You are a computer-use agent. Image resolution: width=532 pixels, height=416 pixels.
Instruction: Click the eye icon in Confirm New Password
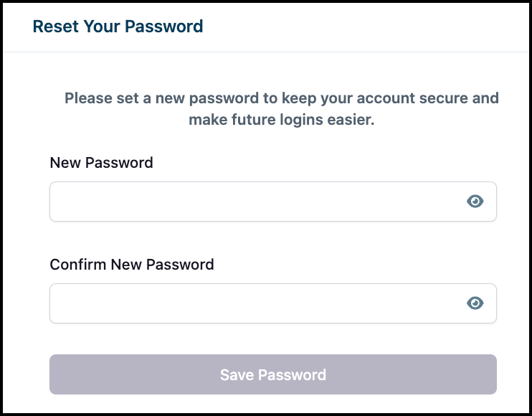point(475,303)
